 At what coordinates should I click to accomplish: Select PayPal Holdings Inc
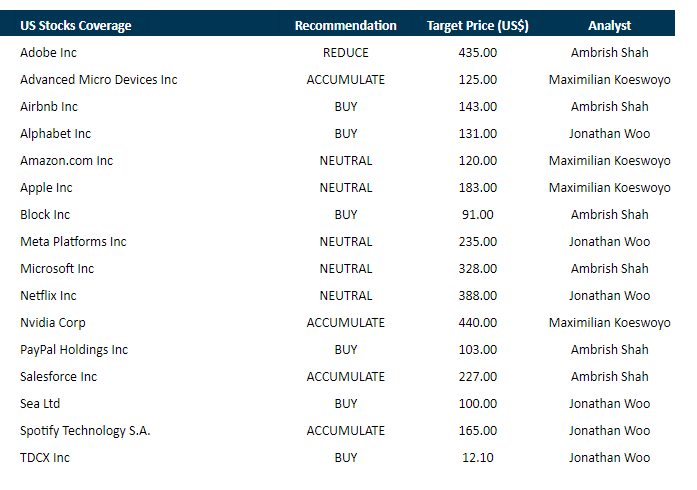pos(74,349)
